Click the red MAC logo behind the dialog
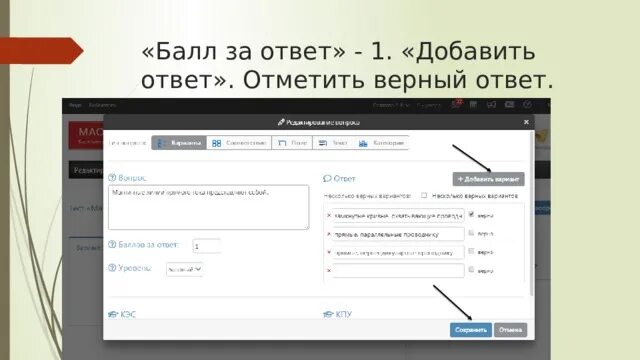The image size is (640, 360). (x=86, y=135)
